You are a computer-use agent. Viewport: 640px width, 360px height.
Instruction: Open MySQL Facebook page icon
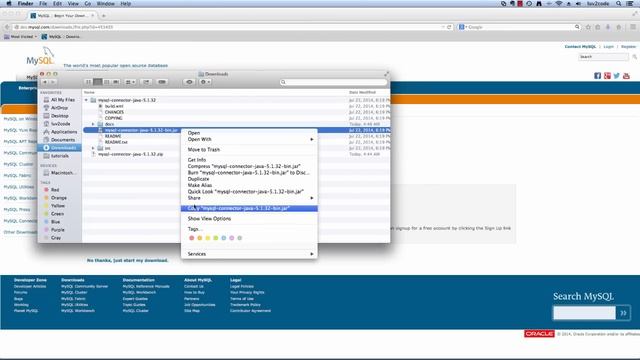click(598, 76)
